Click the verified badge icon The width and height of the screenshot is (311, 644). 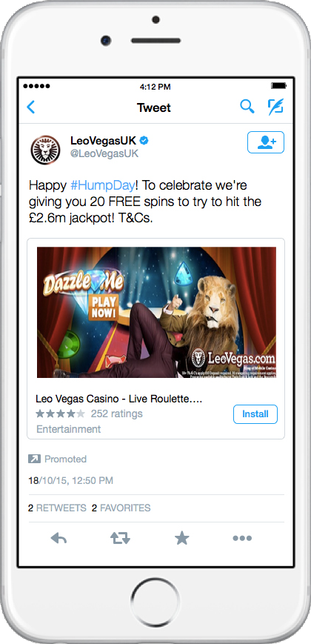(x=144, y=141)
